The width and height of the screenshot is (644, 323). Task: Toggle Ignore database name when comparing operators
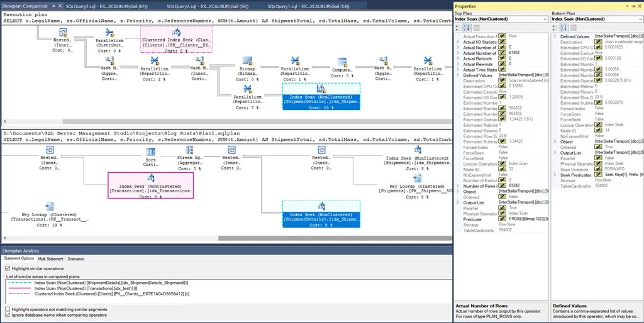click(x=8, y=315)
